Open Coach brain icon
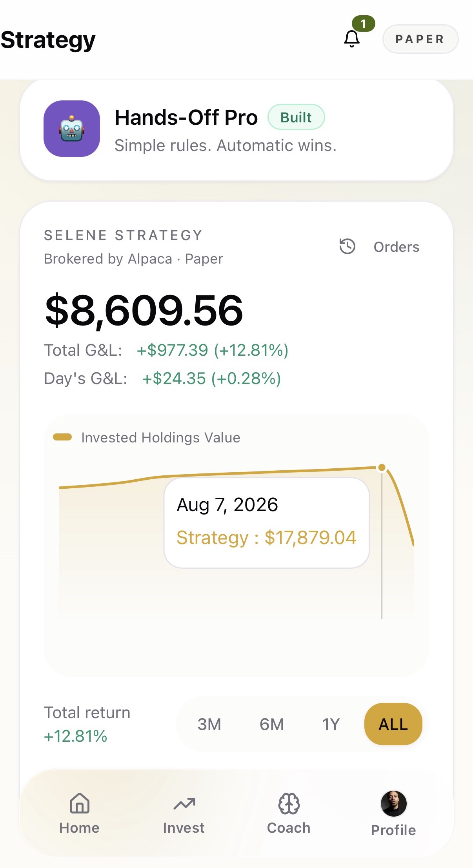473x868 pixels. (289, 804)
